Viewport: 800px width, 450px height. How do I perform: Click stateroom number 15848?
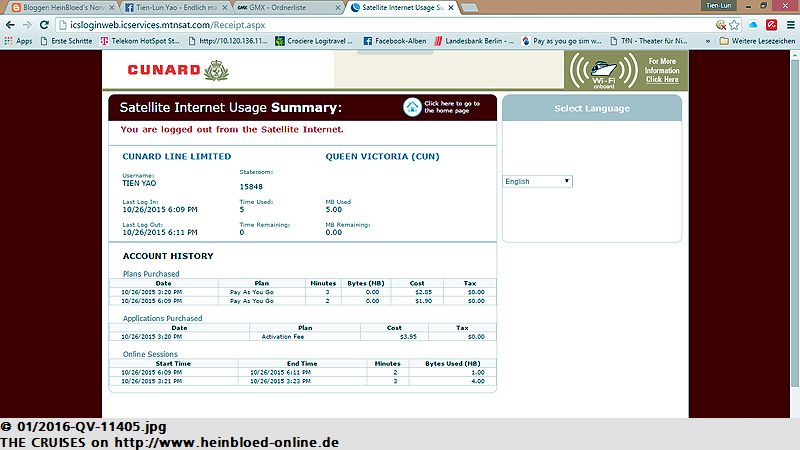tap(251, 187)
